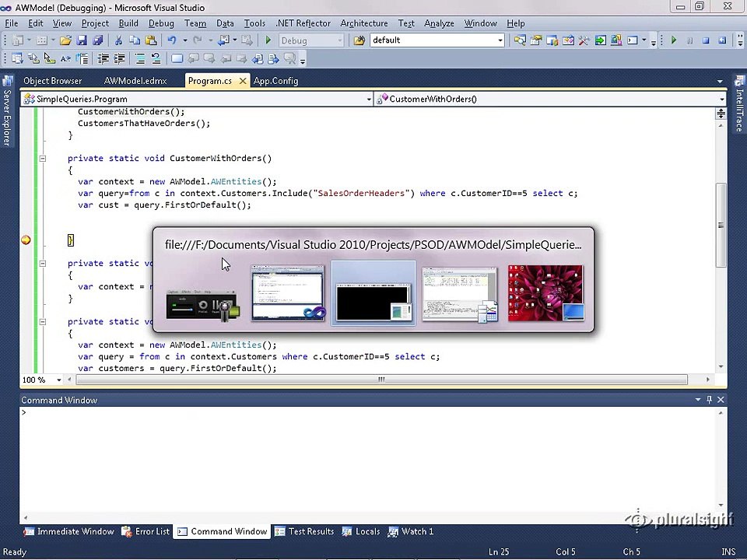Stop debugging with the square stop icon
This screenshot has height=560, width=747.
pos(706,41)
